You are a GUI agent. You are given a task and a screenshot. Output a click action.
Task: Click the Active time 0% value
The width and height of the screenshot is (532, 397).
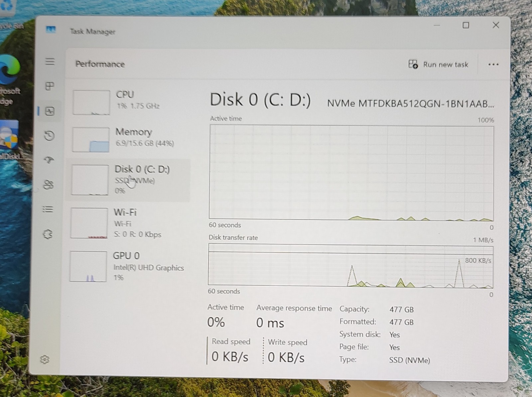click(x=216, y=322)
